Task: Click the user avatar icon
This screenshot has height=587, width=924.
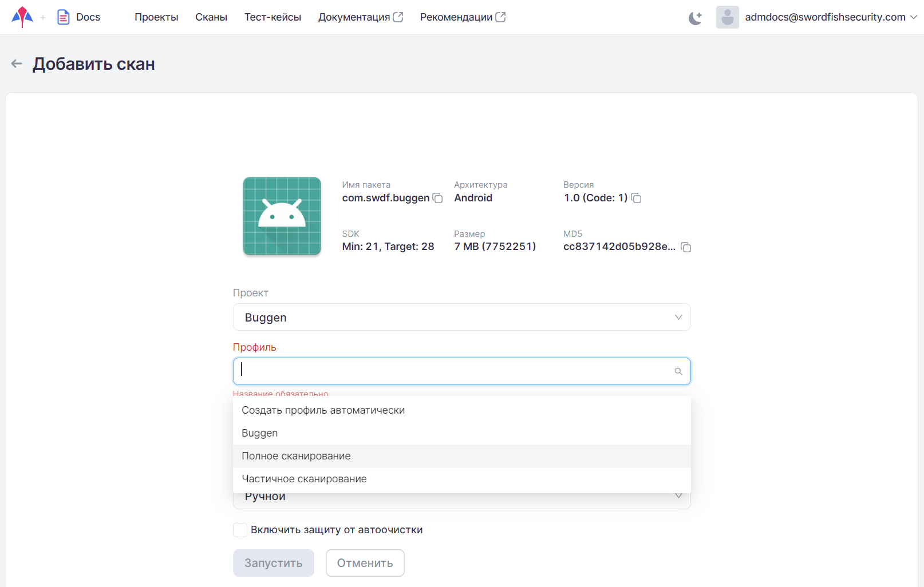Action: tap(727, 17)
